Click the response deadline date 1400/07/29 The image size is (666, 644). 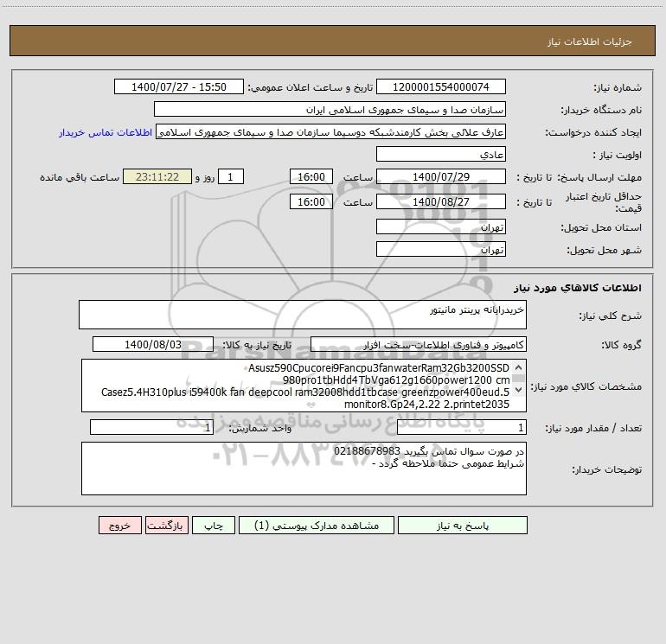pyautogui.click(x=441, y=177)
